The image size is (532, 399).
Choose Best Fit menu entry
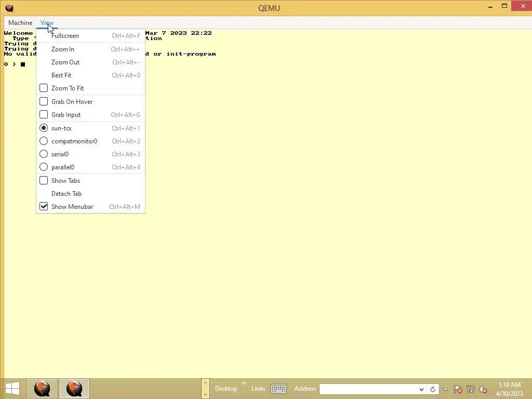point(90,75)
